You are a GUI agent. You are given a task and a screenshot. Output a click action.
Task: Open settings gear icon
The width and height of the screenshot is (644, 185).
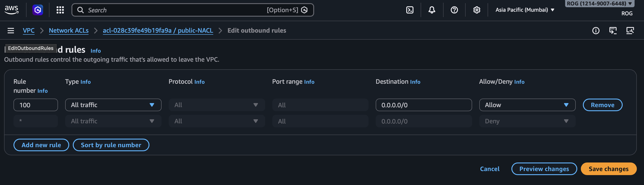point(477,10)
